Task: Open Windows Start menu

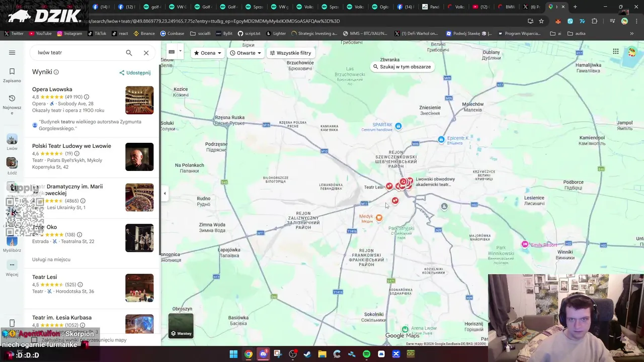Action: (233, 354)
